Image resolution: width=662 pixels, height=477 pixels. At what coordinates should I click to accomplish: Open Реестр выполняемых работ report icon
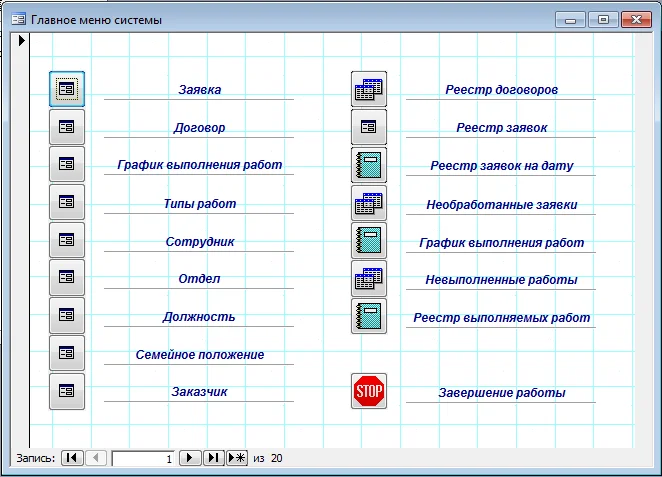pos(369,316)
